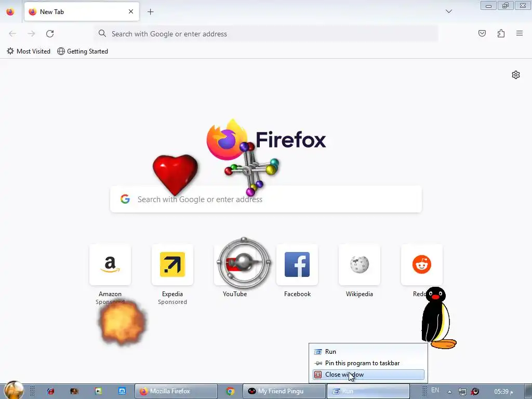Go back one page
The image size is (532, 399).
(x=12, y=34)
